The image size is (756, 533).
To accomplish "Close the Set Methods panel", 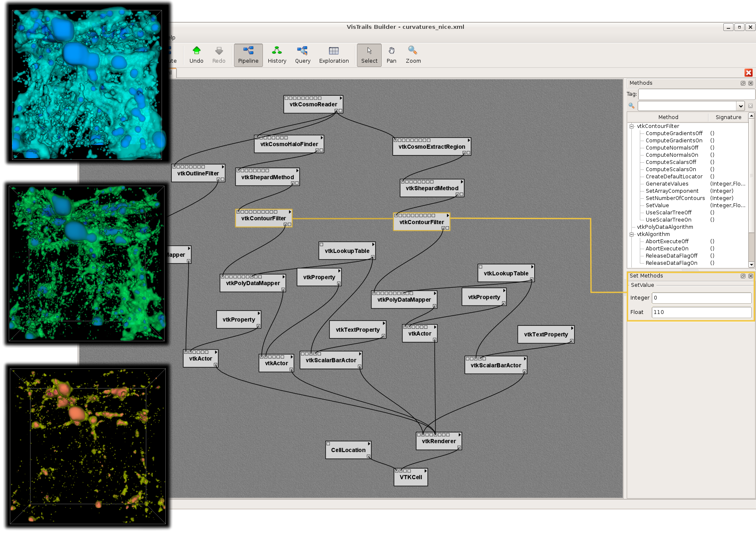I will click(750, 276).
